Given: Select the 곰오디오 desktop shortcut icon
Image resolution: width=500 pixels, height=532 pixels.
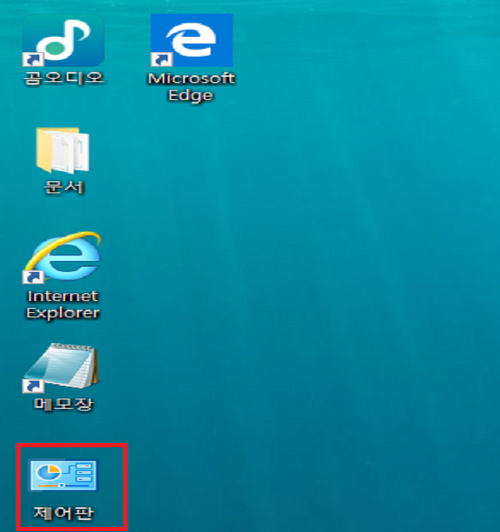Looking at the screenshot, I should (63, 40).
